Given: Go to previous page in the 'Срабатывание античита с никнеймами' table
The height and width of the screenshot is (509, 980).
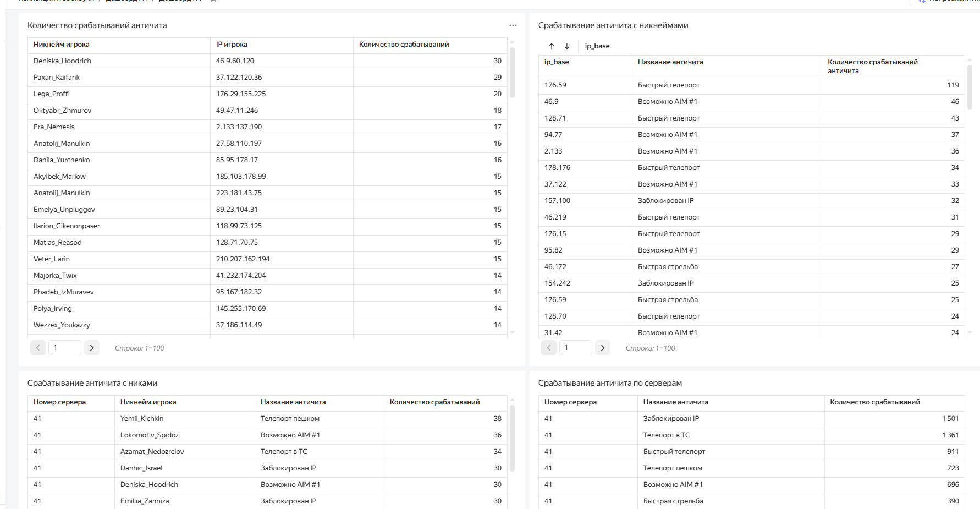Looking at the screenshot, I should click(x=549, y=348).
